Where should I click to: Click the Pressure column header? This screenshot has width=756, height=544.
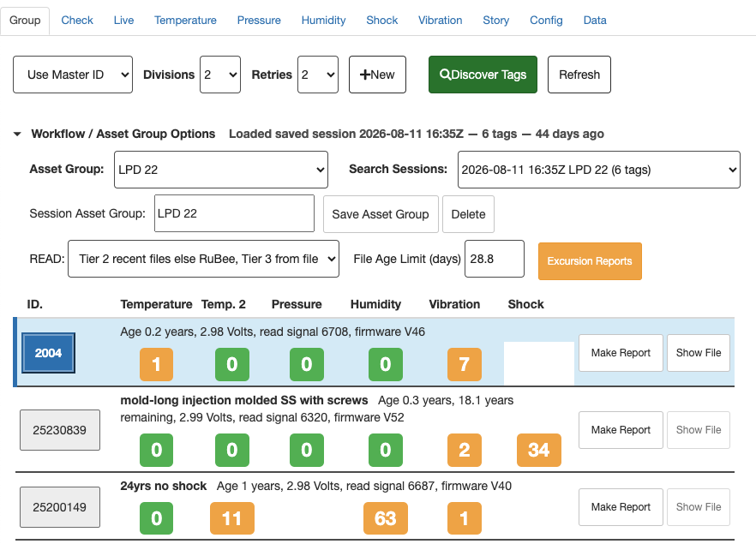[x=297, y=304]
